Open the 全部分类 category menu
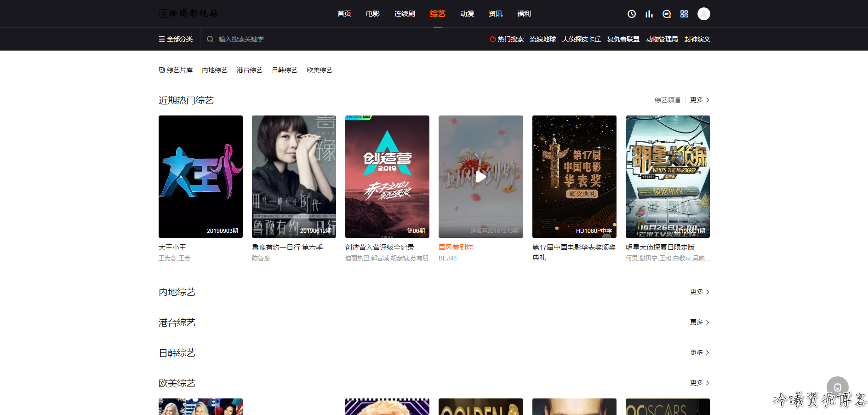This screenshot has height=415, width=868. click(176, 39)
